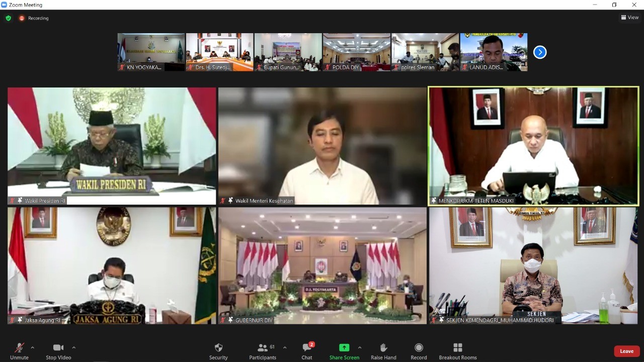Click the Wakil Menteri Kesehatan name label
Viewport: 644px width, 362px height.
[x=264, y=201]
